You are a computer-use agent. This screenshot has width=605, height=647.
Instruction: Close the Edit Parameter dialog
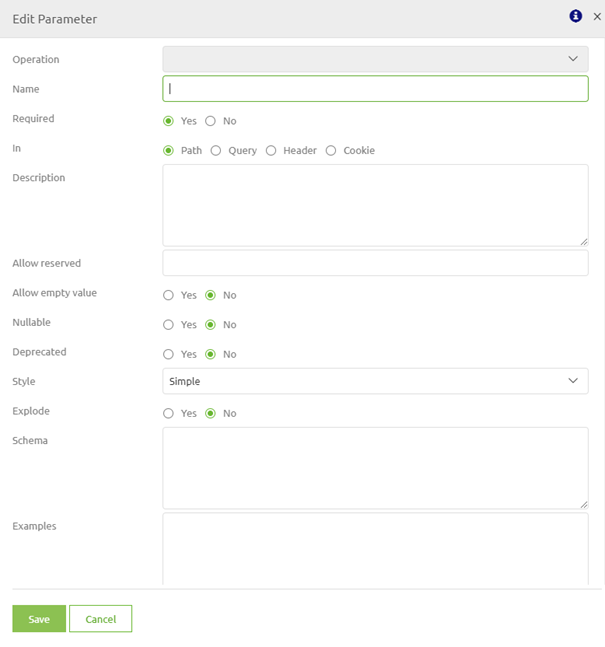click(x=597, y=17)
